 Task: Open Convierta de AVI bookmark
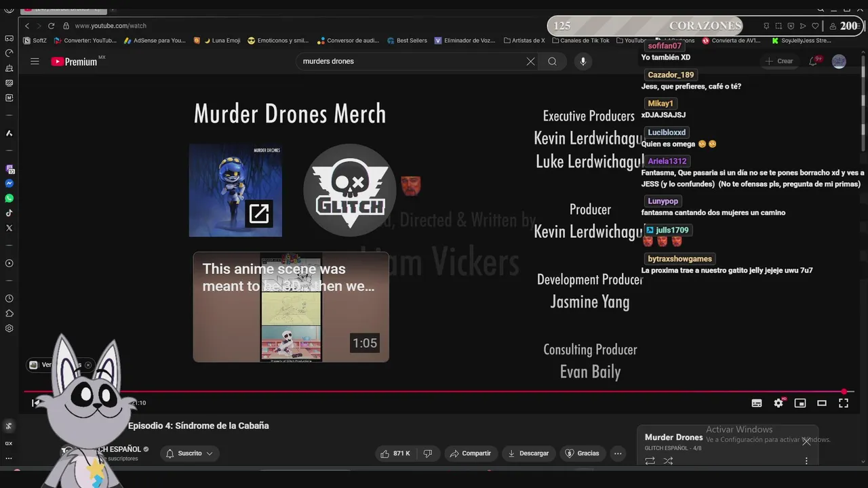tap(732, 41)
